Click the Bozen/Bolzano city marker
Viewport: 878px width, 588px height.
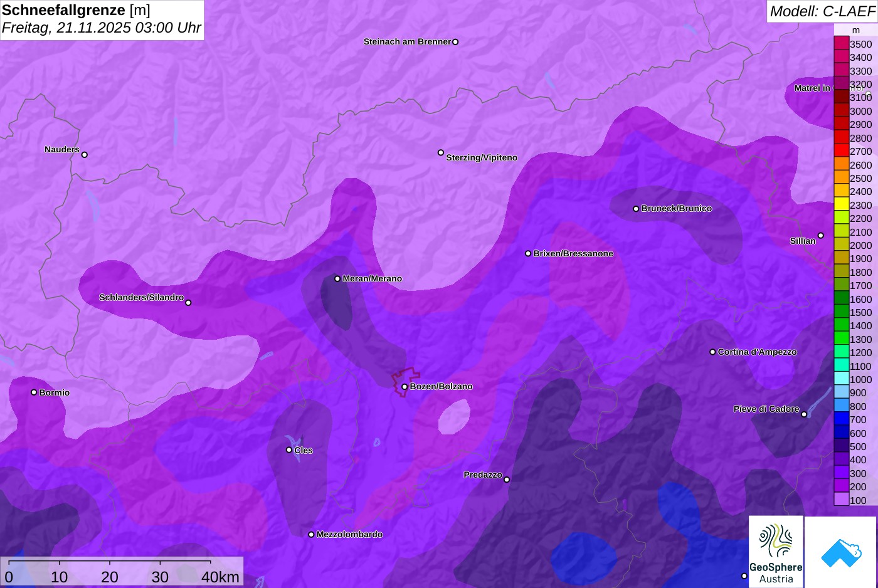[405, 387]
